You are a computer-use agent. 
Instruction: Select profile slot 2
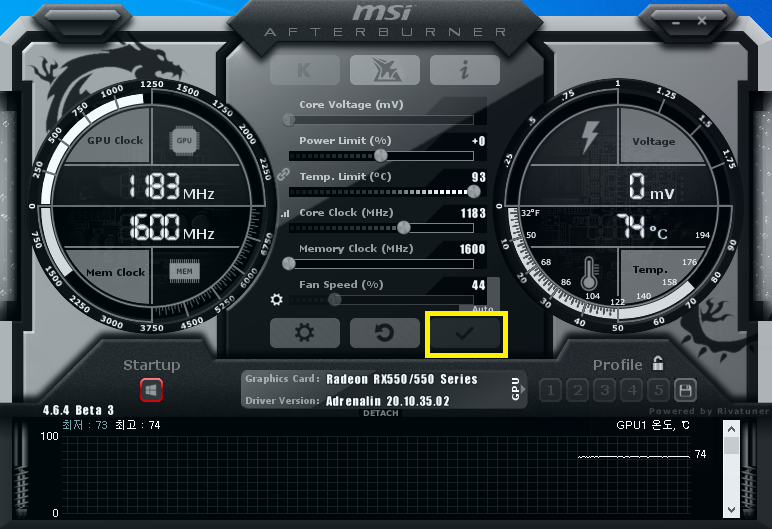[x=578, y=391]
